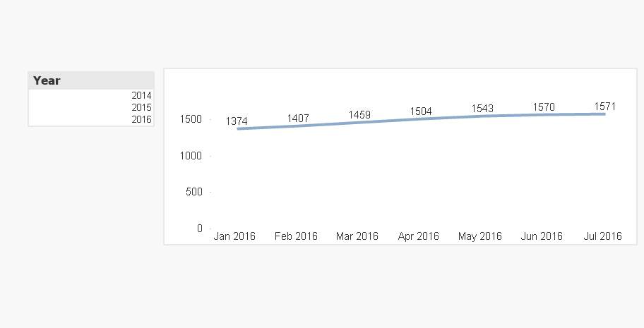The width and height of the screenshot is (644, 328).
Task: Click the 1000 y-axis label
Action: [192, 155]
